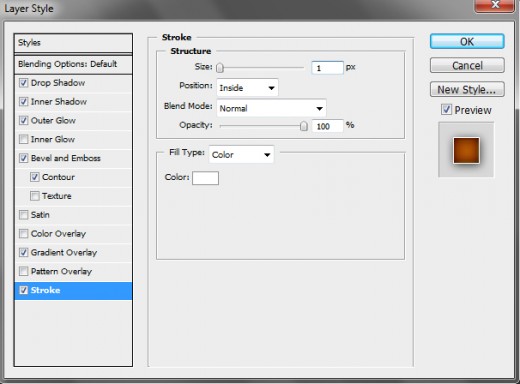This screenshot has width=520, height=384.
Task: Enable the Pattern Overlay checkbox
Action: click(23, 271)
